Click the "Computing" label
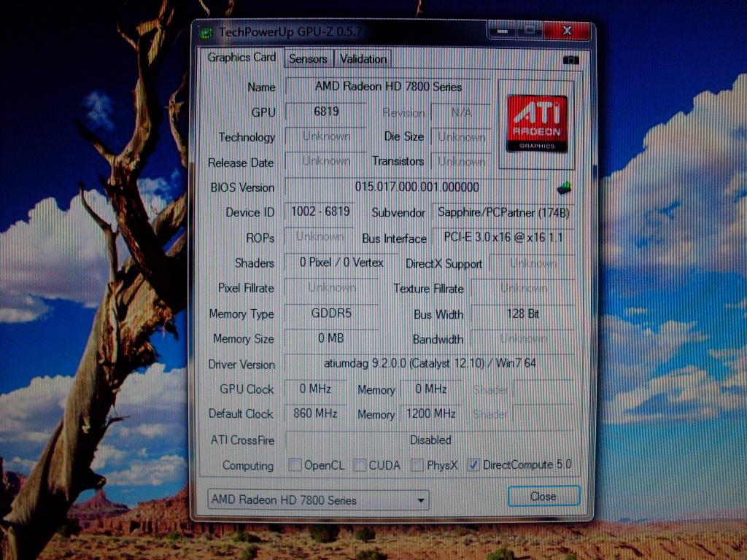The image size is (747, 560). [x=248, y=466]
